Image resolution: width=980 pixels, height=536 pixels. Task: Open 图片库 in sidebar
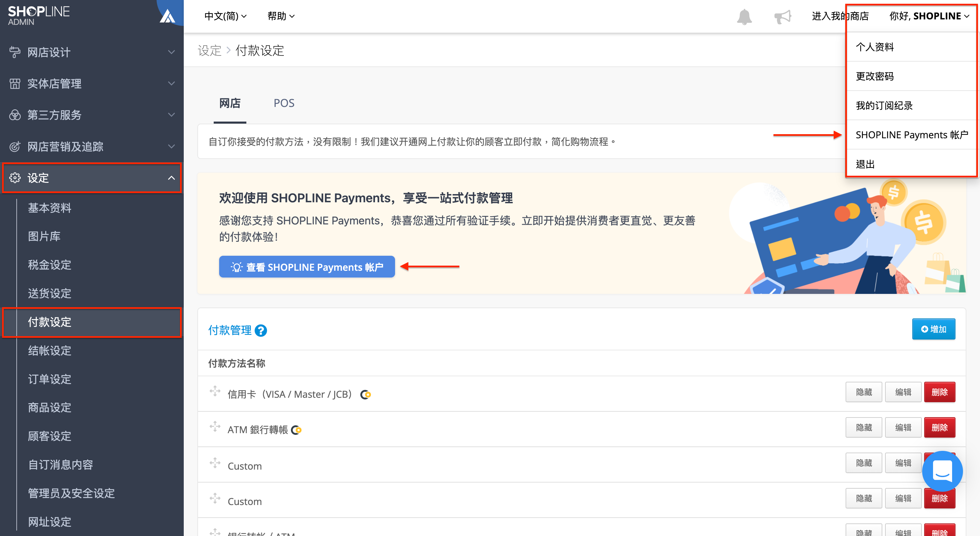click(44, 236)
